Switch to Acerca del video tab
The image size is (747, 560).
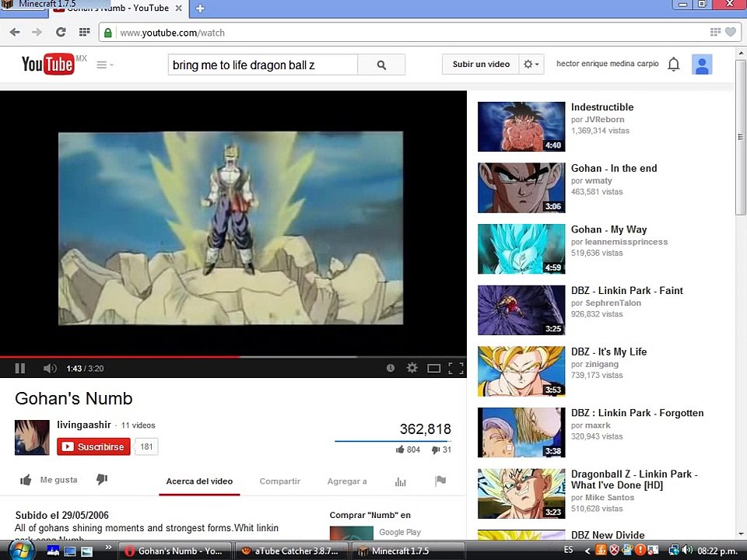(199, 481)
